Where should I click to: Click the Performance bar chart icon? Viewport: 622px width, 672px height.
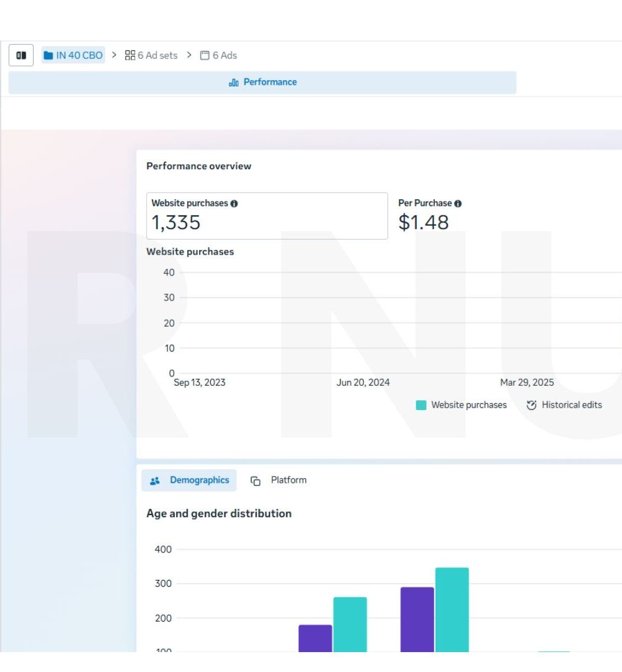[x=234, y=82]
